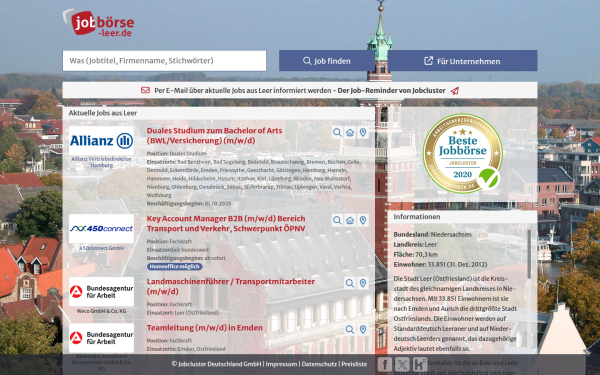
Task: Click the Bundesland: Niedersachsen line
Action: click(432, 235)
